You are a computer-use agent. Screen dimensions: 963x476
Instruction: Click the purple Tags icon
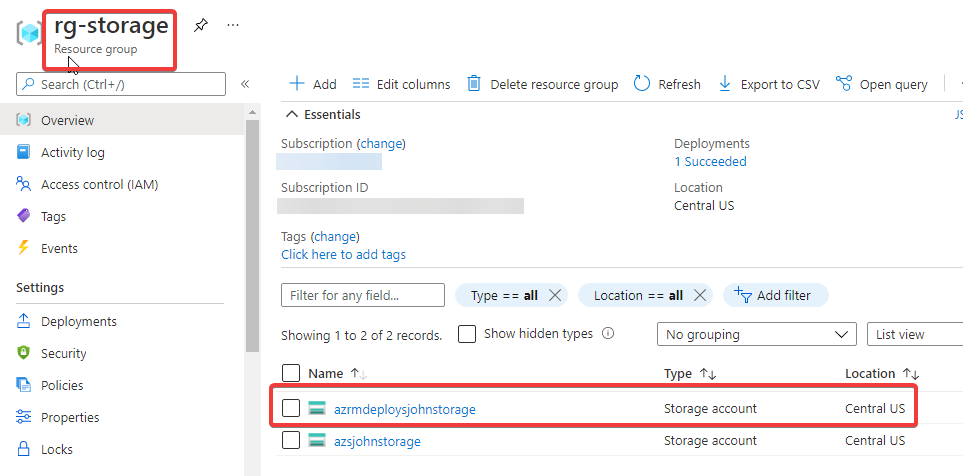pyautogui.click(x=23, y=216)
